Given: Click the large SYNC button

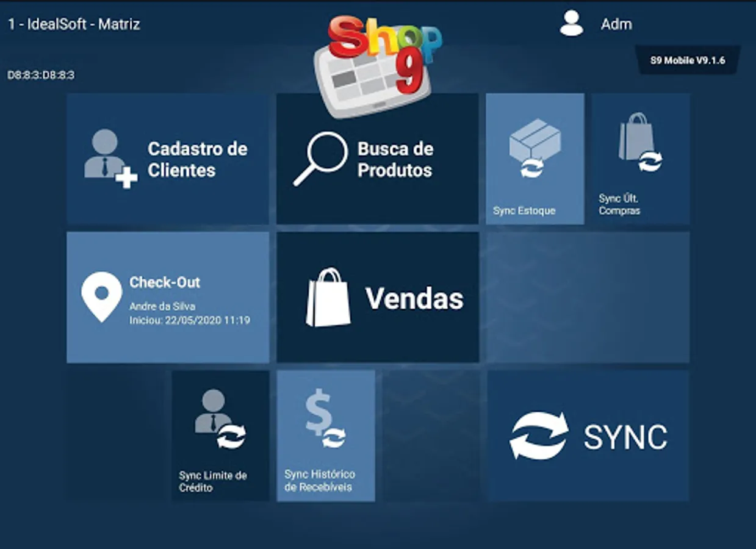Looking at the screenshot, I should point(588,436).
